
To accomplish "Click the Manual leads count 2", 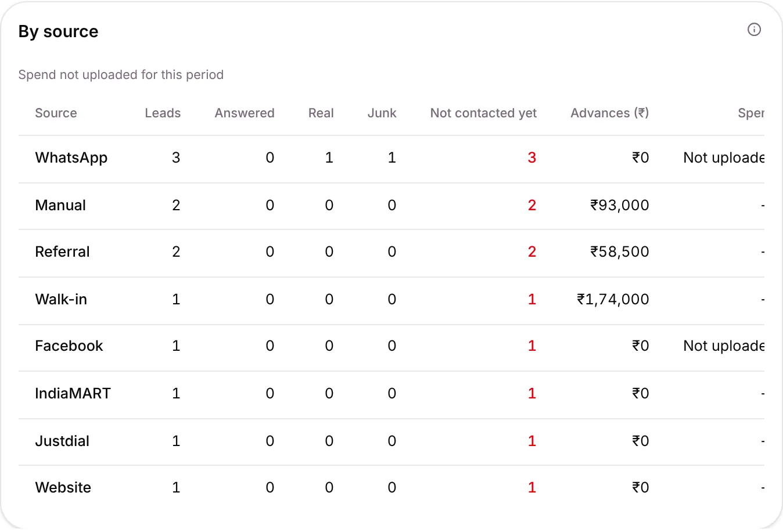I will point(176,205).
